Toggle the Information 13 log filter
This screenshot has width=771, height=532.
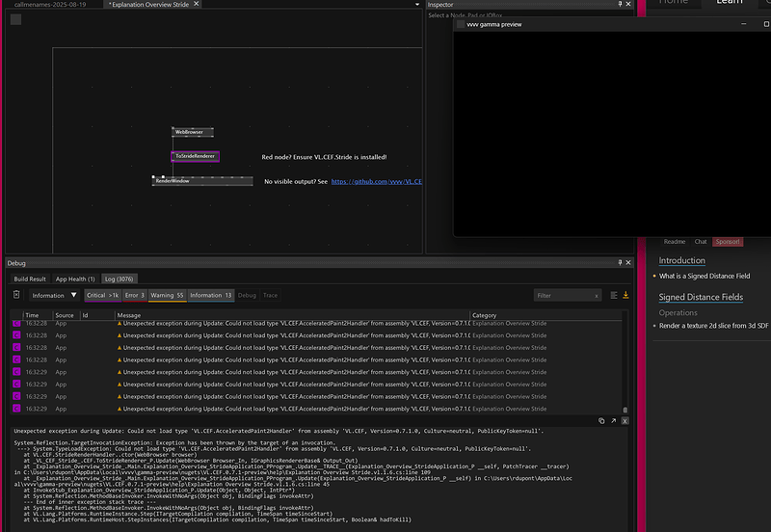pyautogui.click(x=210, y=295)
